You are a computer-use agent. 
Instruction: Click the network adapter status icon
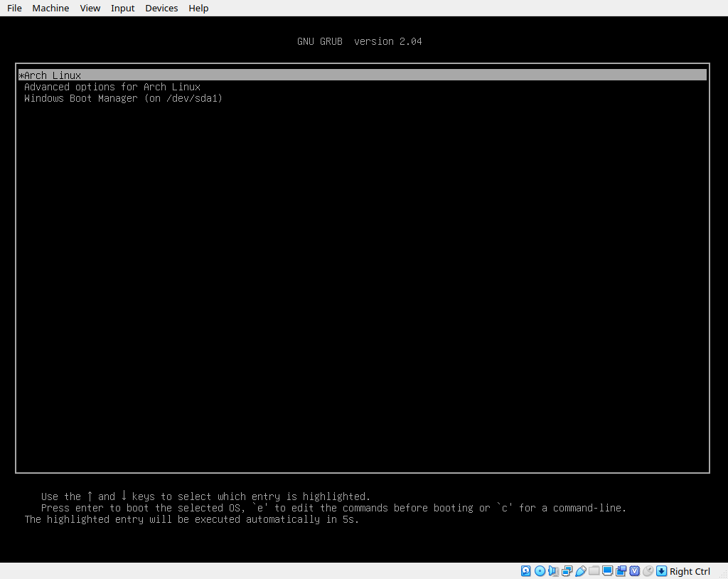(x=567, y=571)
